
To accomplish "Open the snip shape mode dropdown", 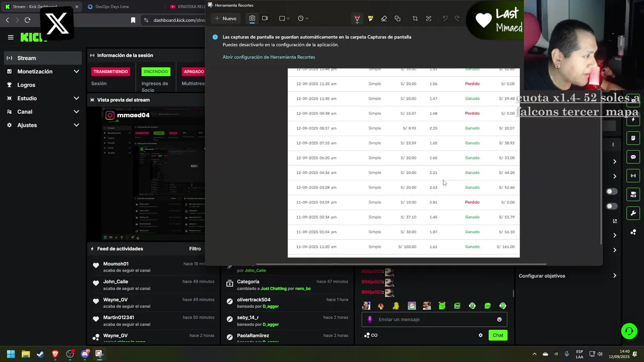I will tap(284, 19).
